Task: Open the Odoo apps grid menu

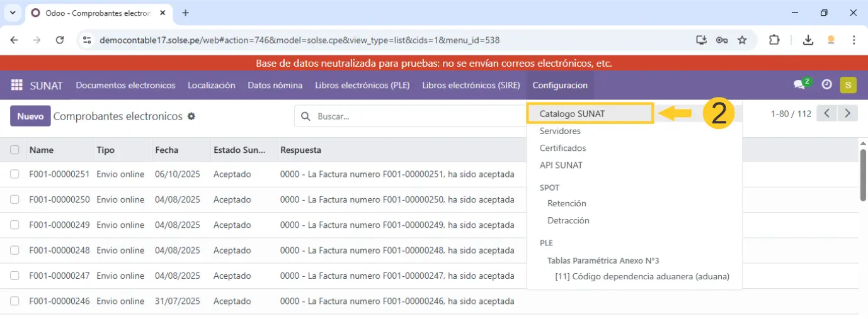Action: (x=17, y=85)
